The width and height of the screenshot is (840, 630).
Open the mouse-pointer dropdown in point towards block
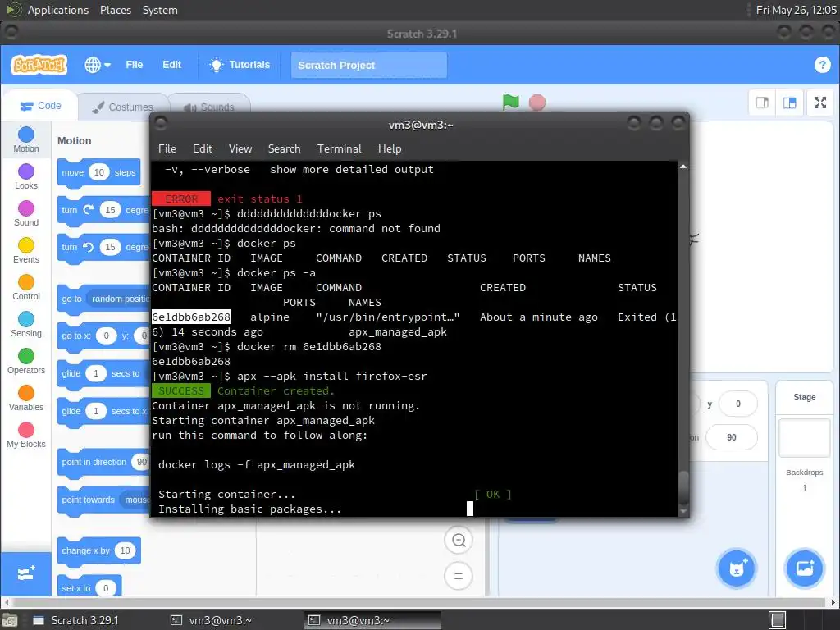pyautogui.click(x=135, y=500)
